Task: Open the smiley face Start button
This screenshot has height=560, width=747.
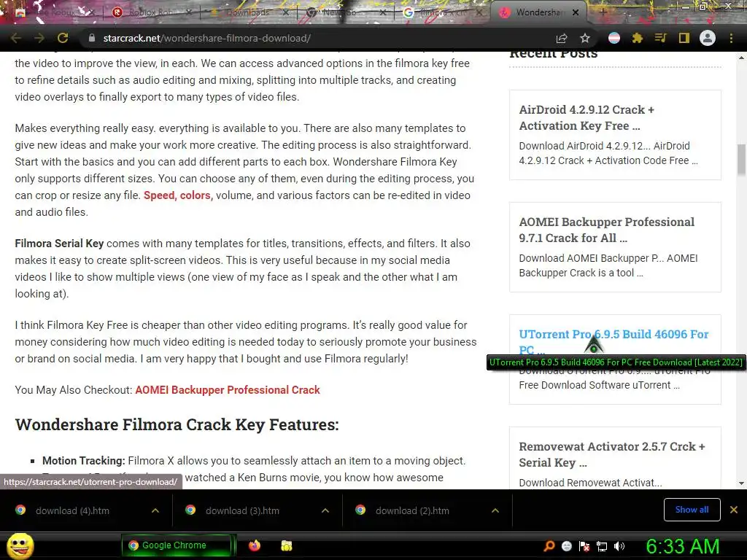Action: pos(20,545)
